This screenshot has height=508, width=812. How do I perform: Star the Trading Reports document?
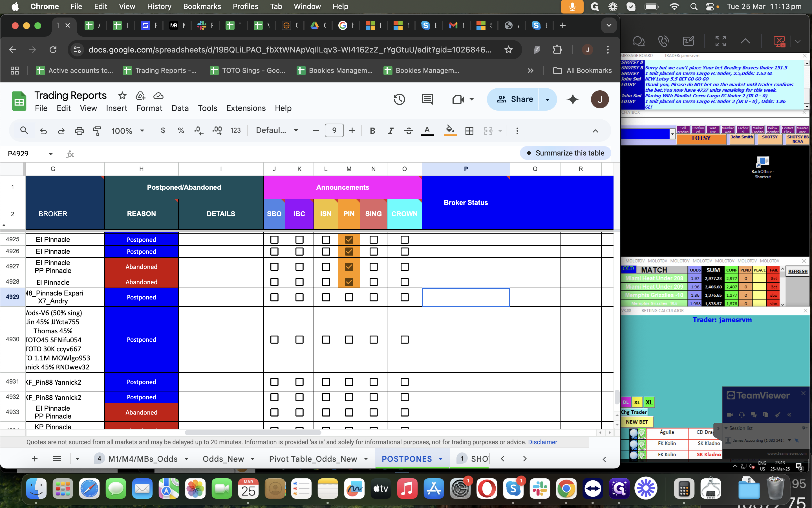pyautogui.click(x=122, y=96)
